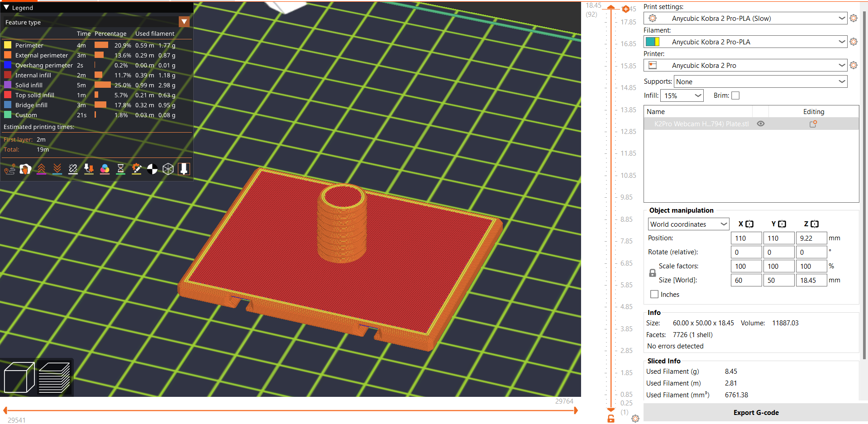Open the Infill 15% dropdown
Screen dimensions: 868x424
point(682,95)
